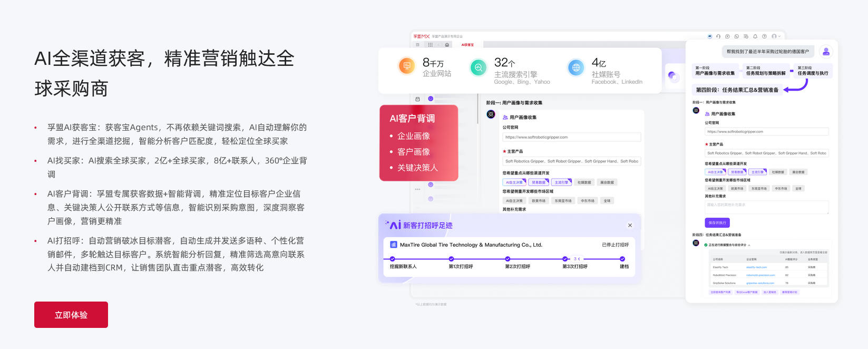Select 中东市场 region chip in middle panel
The image size is (868, 349).
[x=588, y=201]
